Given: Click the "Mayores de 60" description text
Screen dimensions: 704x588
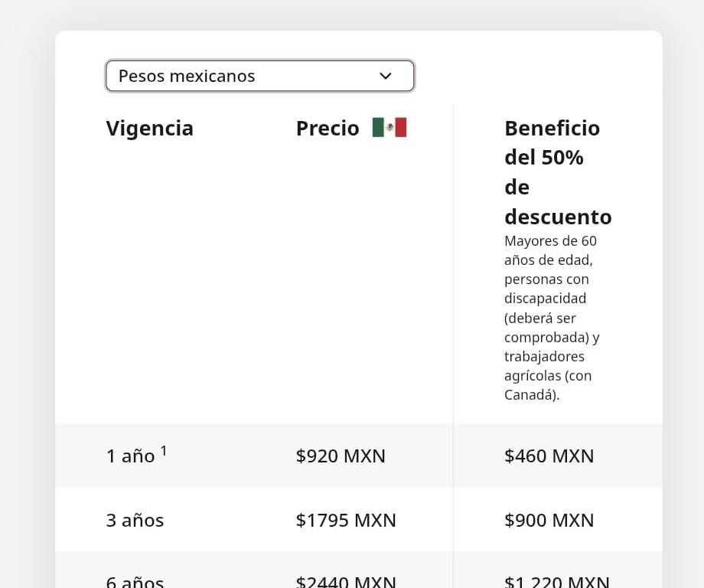Looking at the screenshot, I should click(550, 241).
